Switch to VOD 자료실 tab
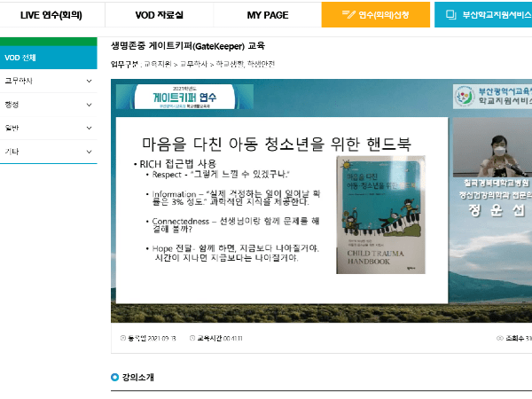This screenshot has width=532, height=399. (160, 15)
